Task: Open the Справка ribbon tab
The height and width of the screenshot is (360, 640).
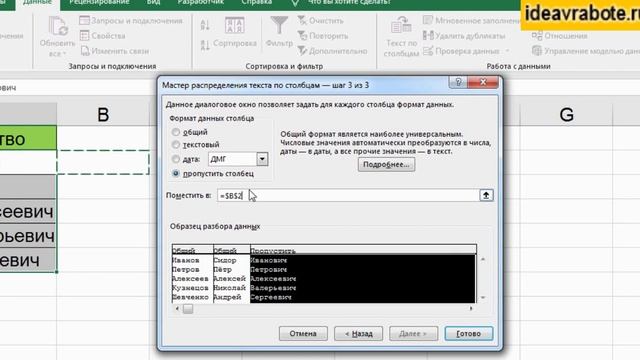Action: (x=256, y=3)
